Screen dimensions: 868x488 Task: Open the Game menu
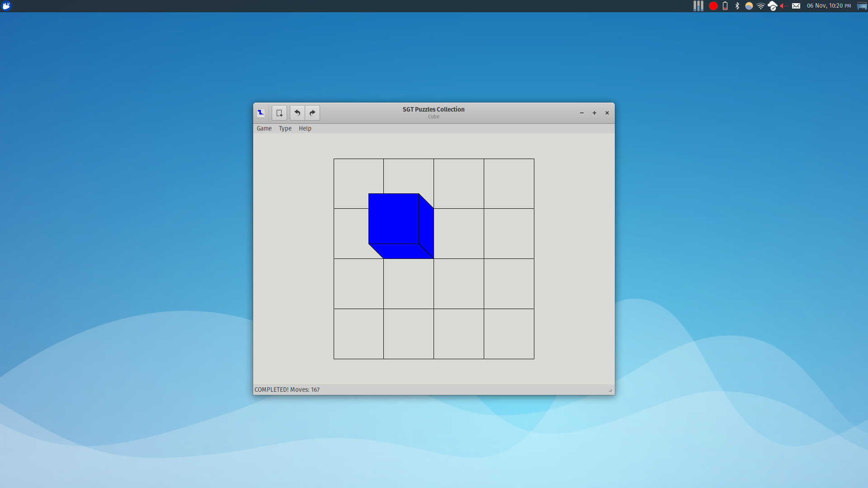click(x=264, y=128)
